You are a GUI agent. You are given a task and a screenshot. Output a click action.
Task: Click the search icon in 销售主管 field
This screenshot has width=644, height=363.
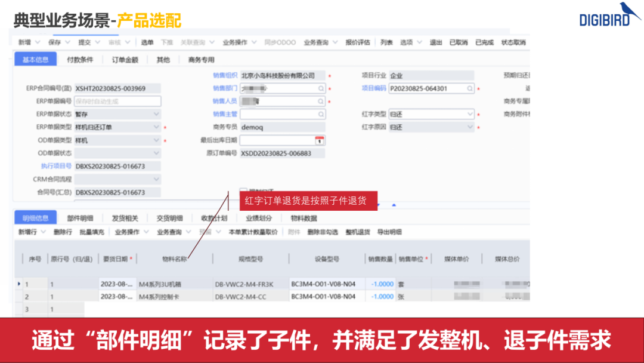321,114
